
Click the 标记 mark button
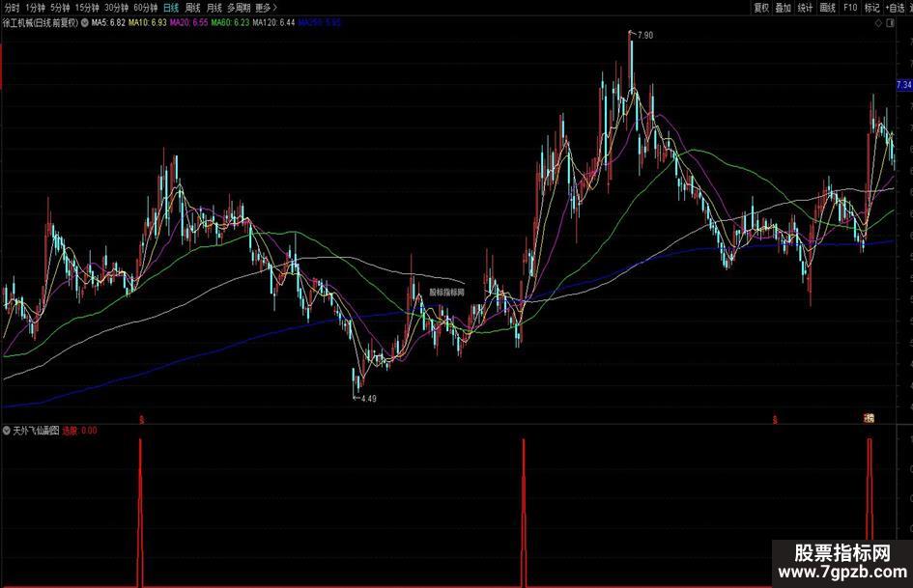tap(871, 8)
